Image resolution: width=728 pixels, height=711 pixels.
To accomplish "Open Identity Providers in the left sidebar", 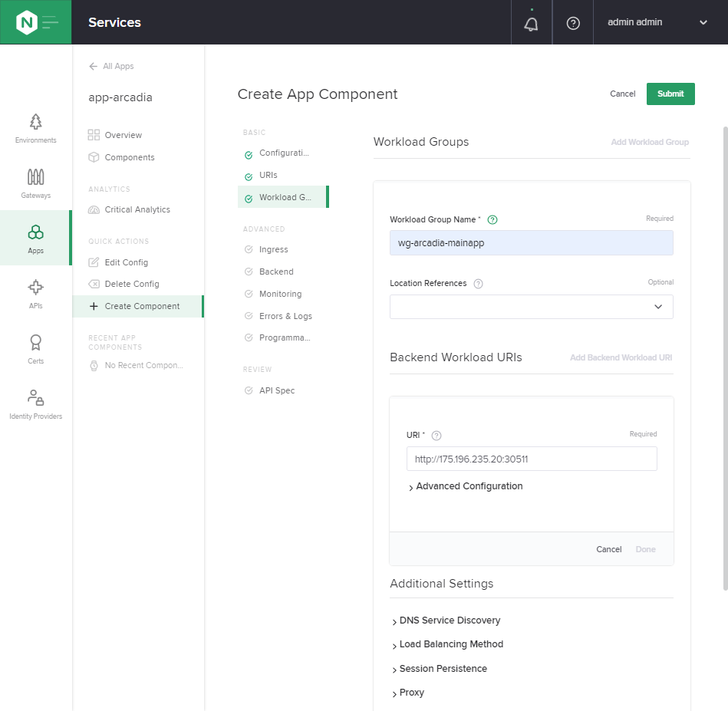I will (36, 405).
